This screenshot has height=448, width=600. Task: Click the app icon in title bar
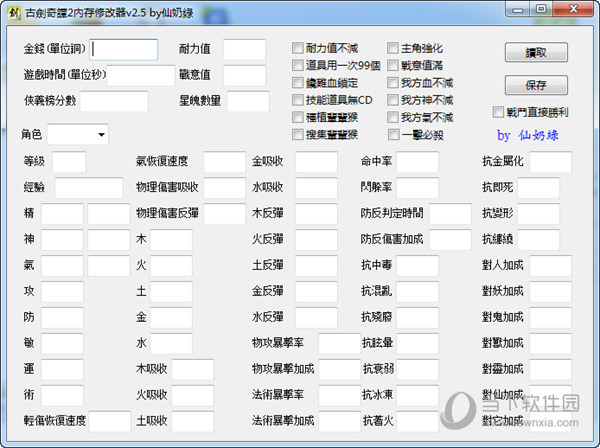(14, 11)
